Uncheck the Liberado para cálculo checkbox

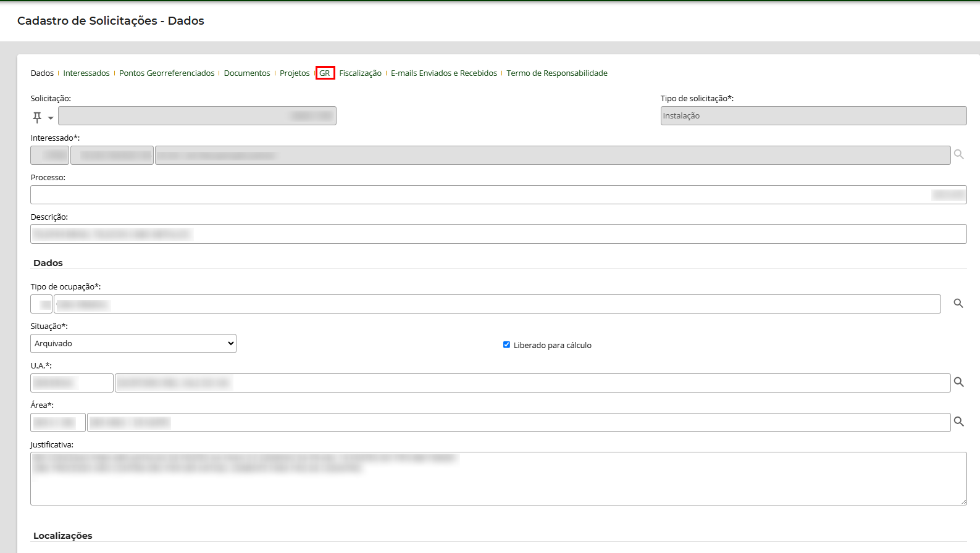pyautogui.click(x=506, y=345)
